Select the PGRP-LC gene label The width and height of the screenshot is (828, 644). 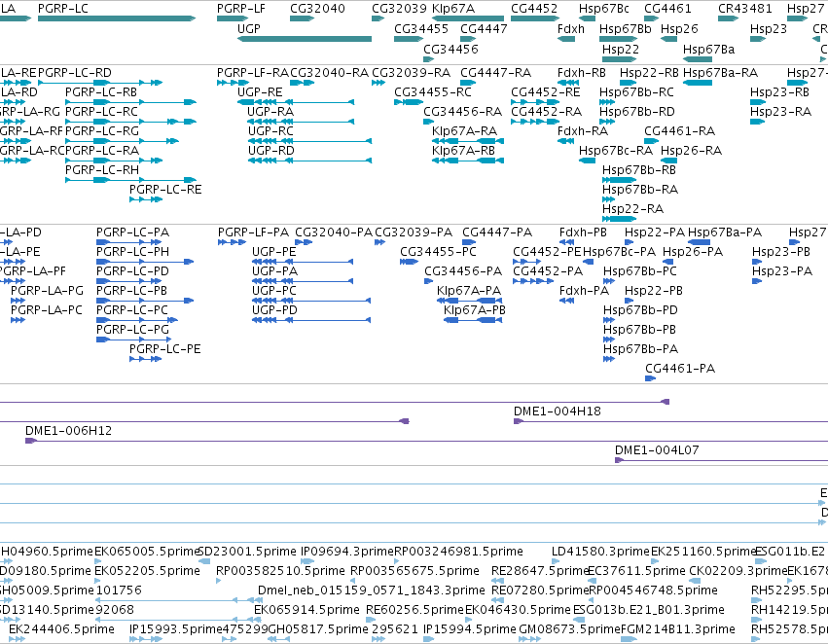pyautogui.click(x=63, y=9)
